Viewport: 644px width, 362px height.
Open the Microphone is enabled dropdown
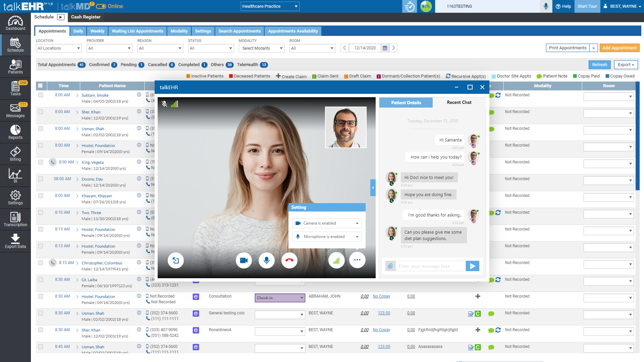pyautogui.click(x=327, y=237)
